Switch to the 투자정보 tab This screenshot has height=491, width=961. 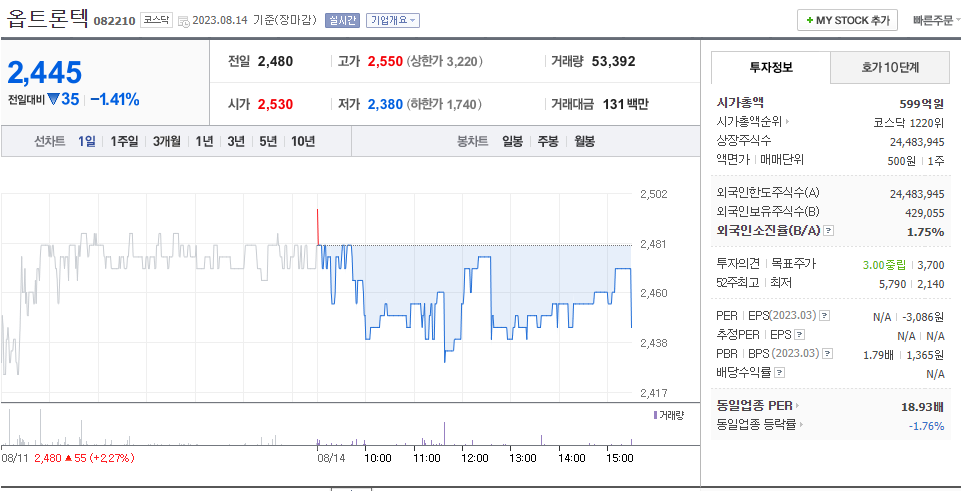(x=771, y=67)
